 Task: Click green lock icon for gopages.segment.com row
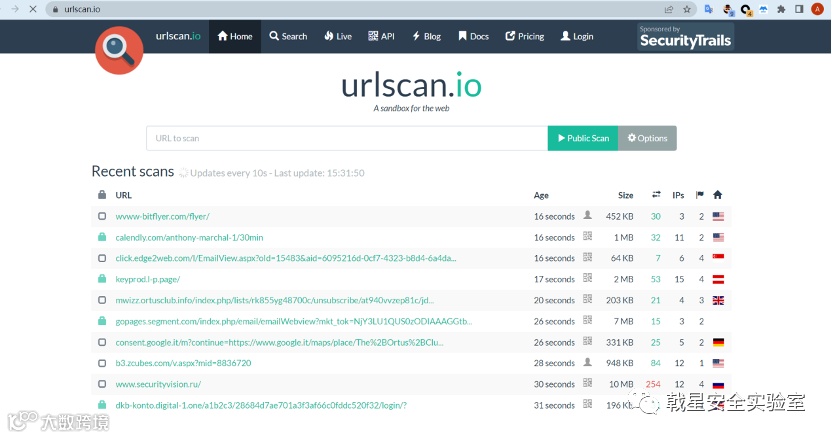coord(102,321)
